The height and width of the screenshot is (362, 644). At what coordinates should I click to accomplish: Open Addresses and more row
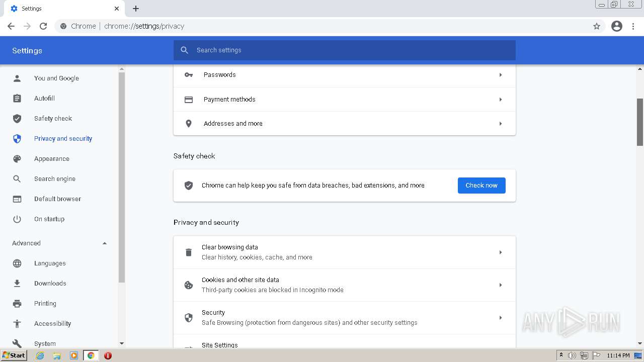(x=345, y=124)
